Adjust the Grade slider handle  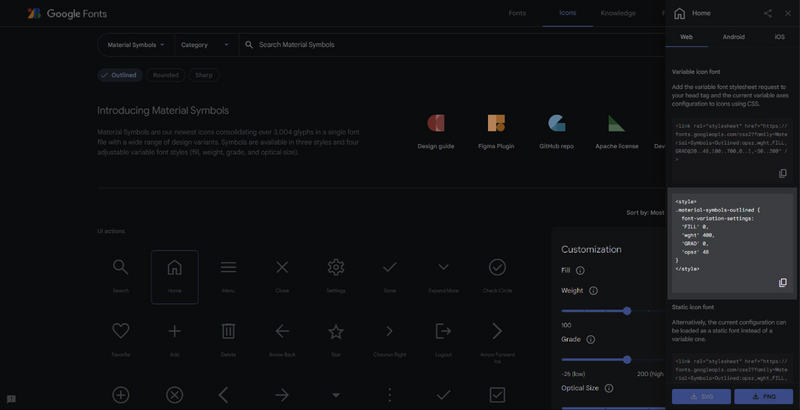(x=627, y=360)
